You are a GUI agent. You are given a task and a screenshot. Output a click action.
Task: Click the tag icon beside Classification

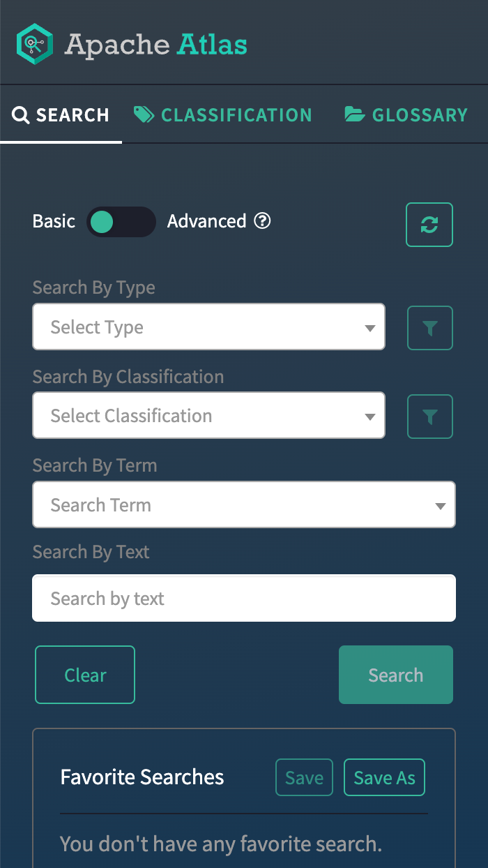(144, 115)
